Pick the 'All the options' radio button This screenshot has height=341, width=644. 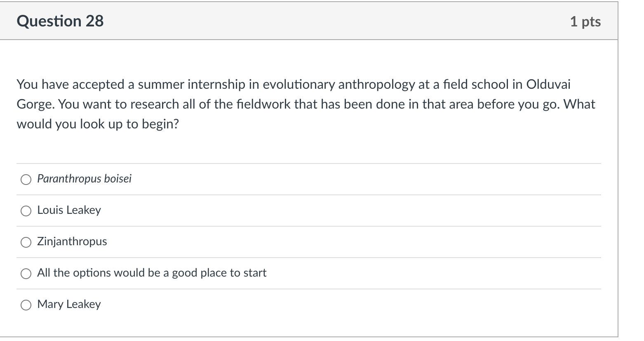[26, 273]
